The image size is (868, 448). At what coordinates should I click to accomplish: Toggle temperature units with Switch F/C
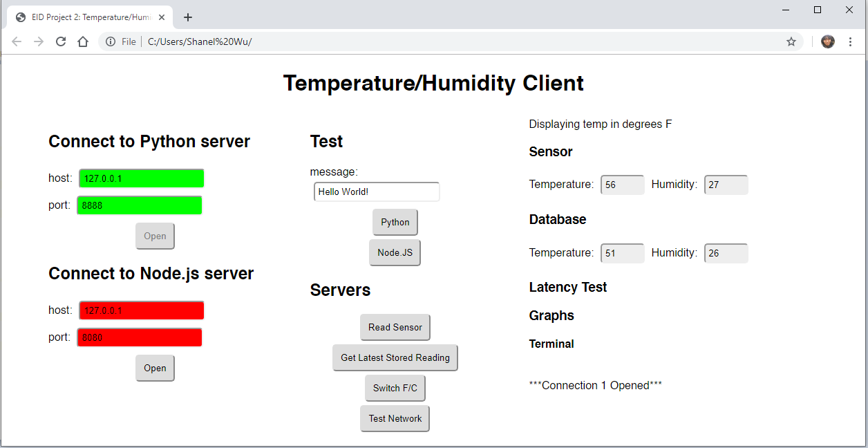(x=395, y=388)
